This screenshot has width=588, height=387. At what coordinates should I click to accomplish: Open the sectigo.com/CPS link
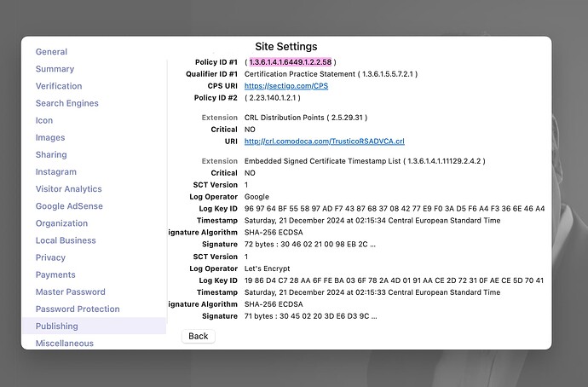pyautogui.click(x=286, y=86)
